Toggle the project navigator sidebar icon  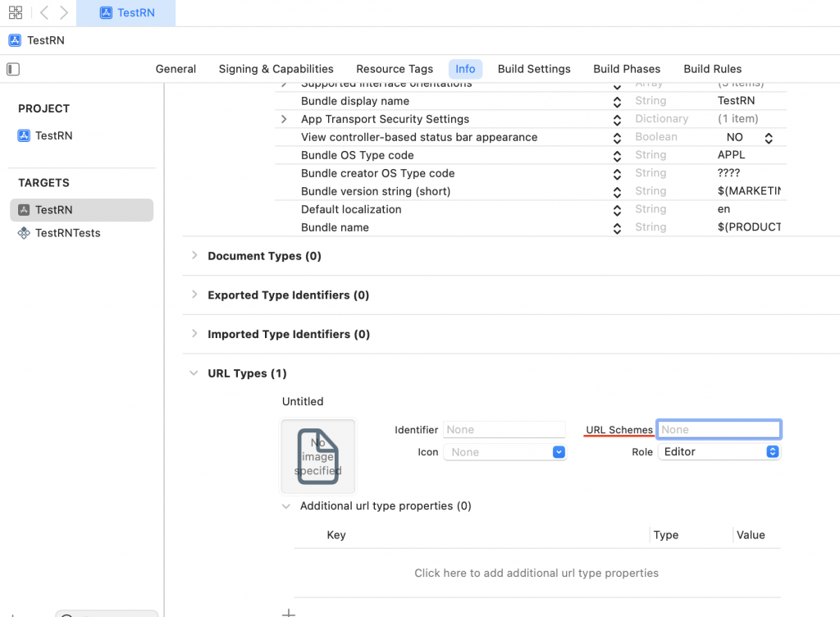(x=13, y=69)
